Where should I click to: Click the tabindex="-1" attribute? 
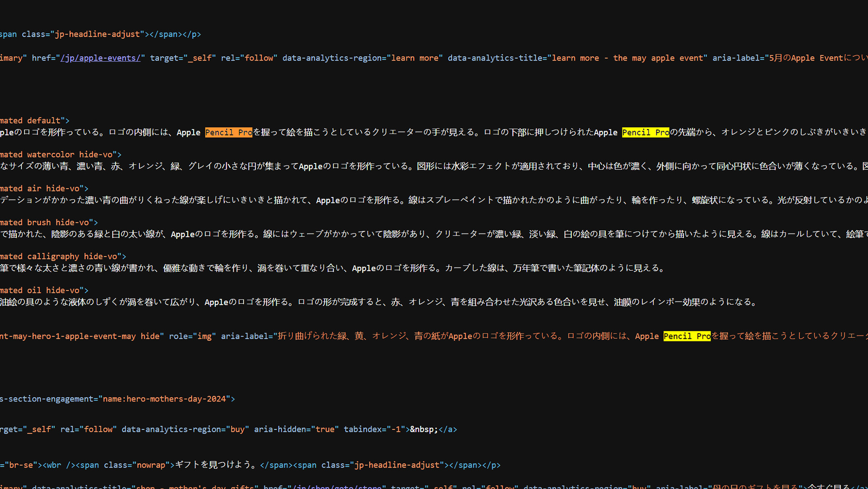tap(374, 429)
